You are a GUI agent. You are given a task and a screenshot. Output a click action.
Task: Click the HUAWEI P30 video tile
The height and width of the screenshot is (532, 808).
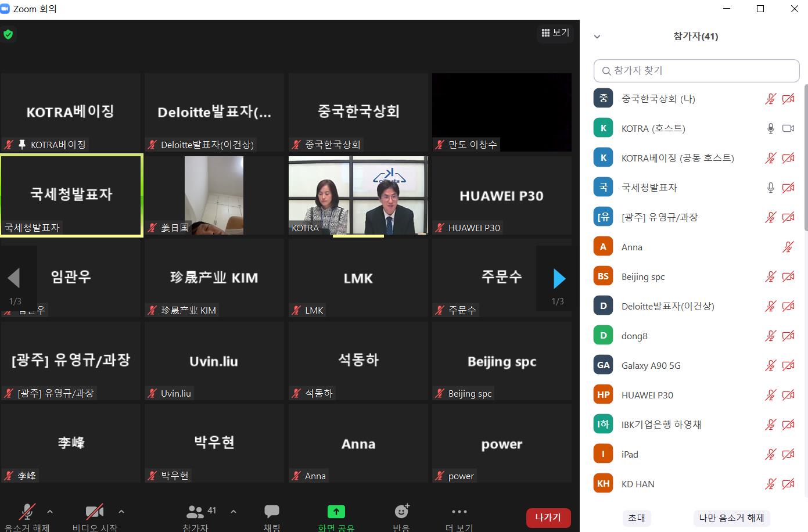pos(502,195)
